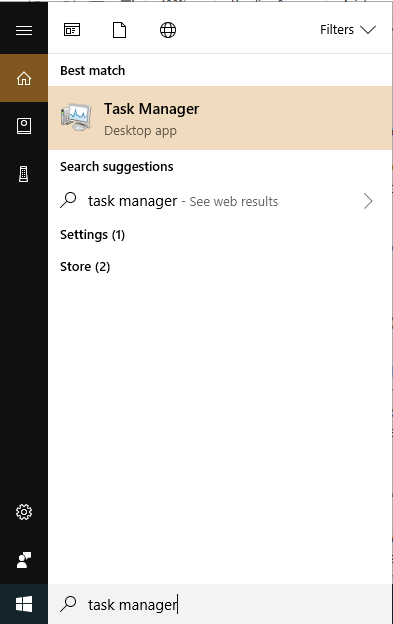
Task: Open the hamburger menu in the sidebar
Action: tap(24, 30)
